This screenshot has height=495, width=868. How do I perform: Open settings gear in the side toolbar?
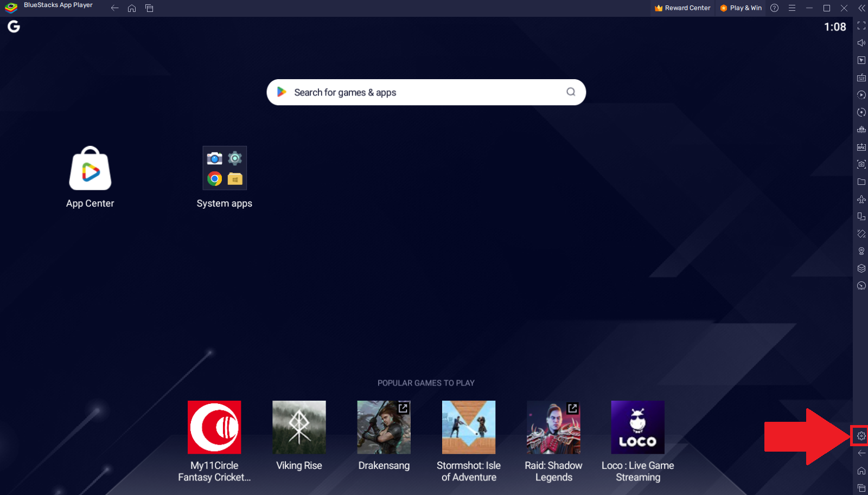pyautogui.click(x=861, y=436)
